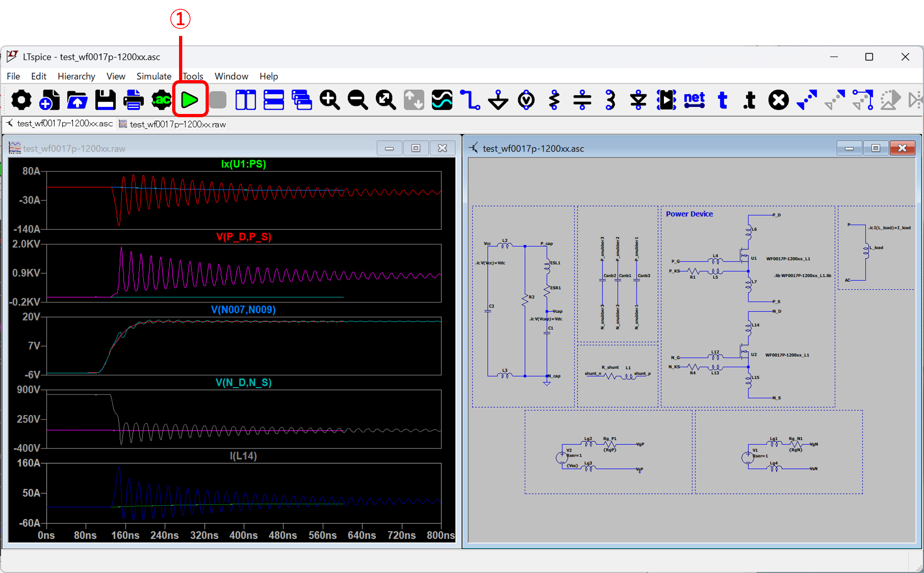This screenshot has width=924, height=573.
Task: Select the Diode component tool
Action: coord(638,100)
